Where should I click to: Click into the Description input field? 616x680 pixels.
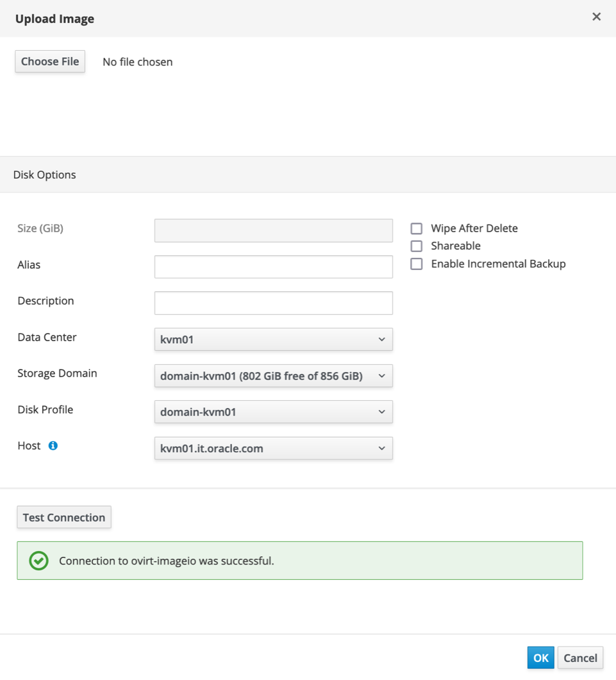pyautogui.click(x=273, y=303)
